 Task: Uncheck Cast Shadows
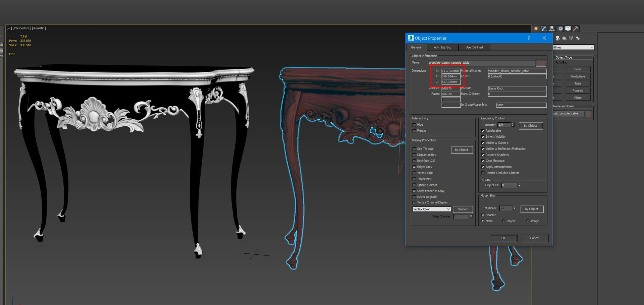(x=483, y=161)
